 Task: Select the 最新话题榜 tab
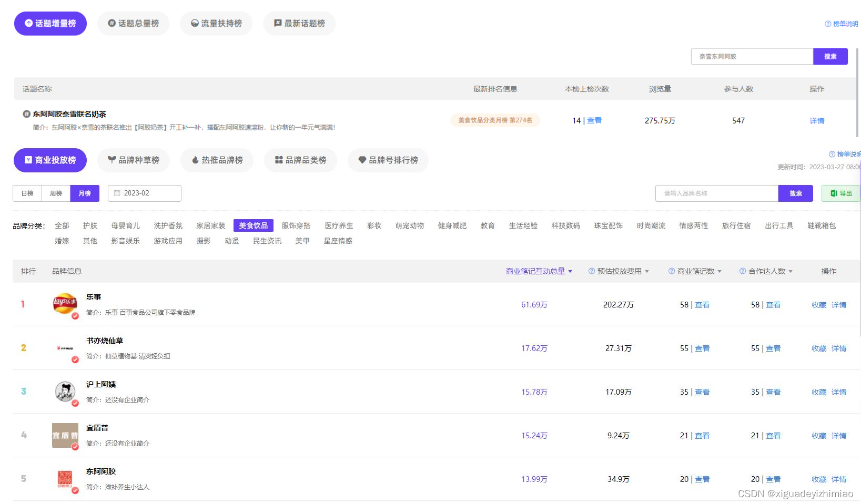[x=299, y=24]
